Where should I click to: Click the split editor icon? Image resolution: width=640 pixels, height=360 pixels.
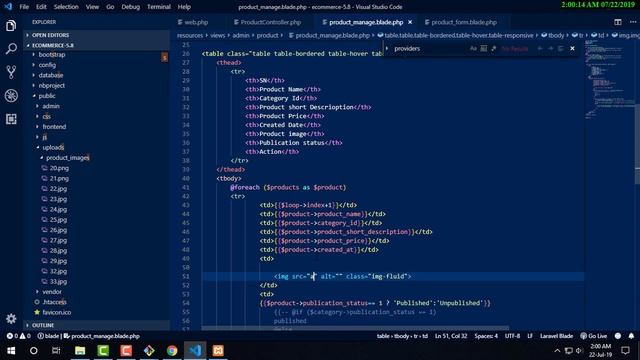coord(618,22)
